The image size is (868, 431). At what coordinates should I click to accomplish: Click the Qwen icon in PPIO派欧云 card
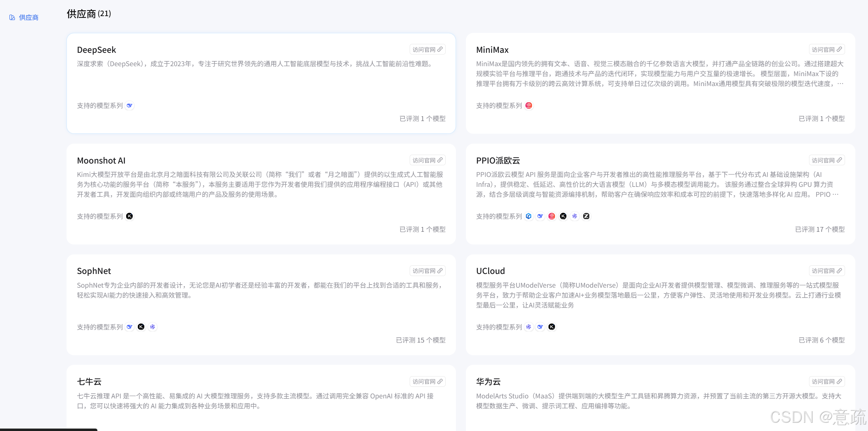pyautogui.click(x=575, y=216)
